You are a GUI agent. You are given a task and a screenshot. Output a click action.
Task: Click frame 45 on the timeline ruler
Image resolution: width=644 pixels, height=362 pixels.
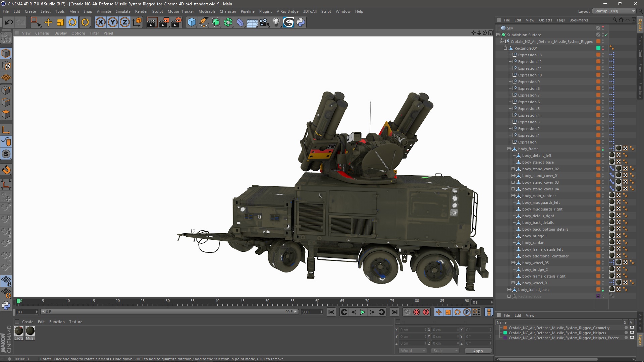(242, 301)
